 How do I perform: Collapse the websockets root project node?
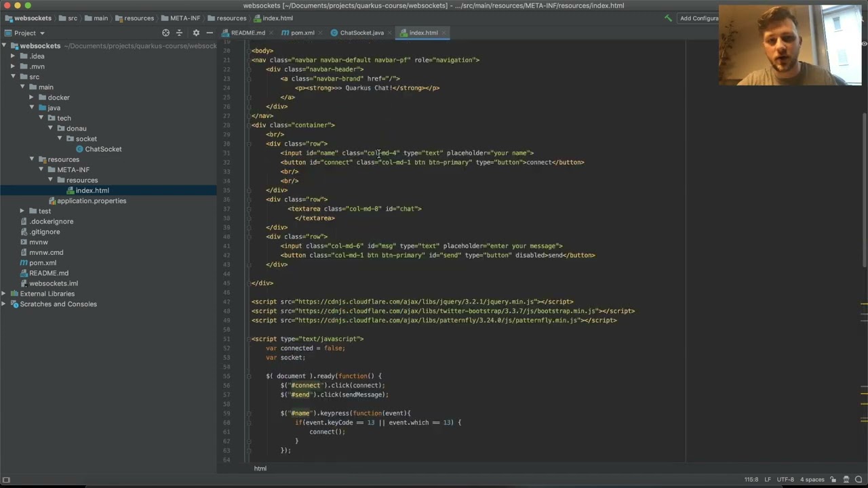5,45
